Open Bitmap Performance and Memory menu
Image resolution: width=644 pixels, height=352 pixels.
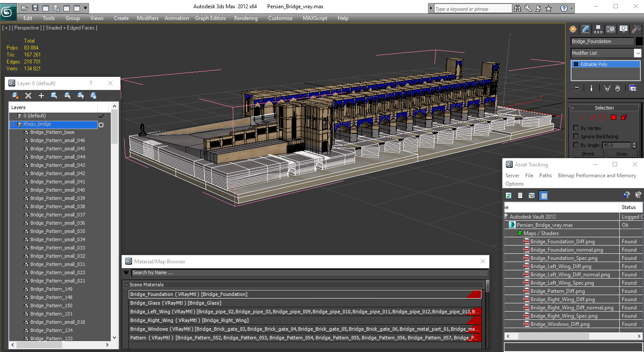click(x=597, y=176)
